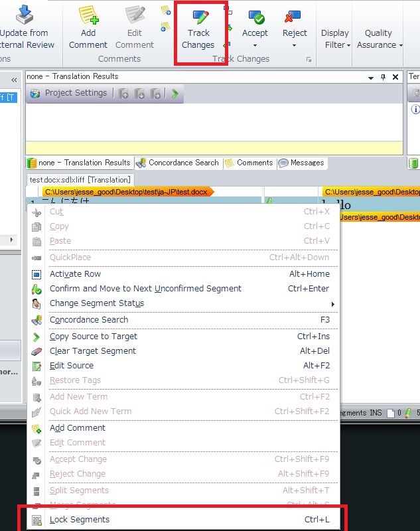
Task: Click the Reject change icon in ribbon
Action: tap(293, 16)
